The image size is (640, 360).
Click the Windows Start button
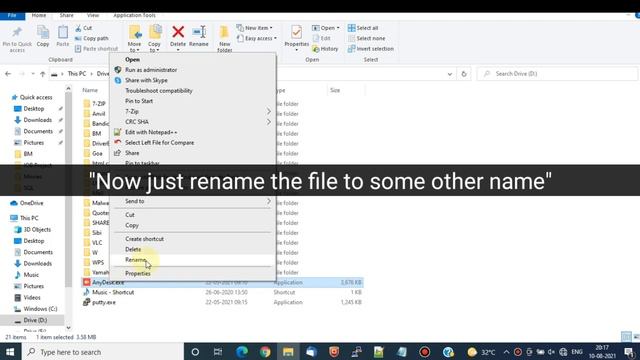tap(10, 352)
